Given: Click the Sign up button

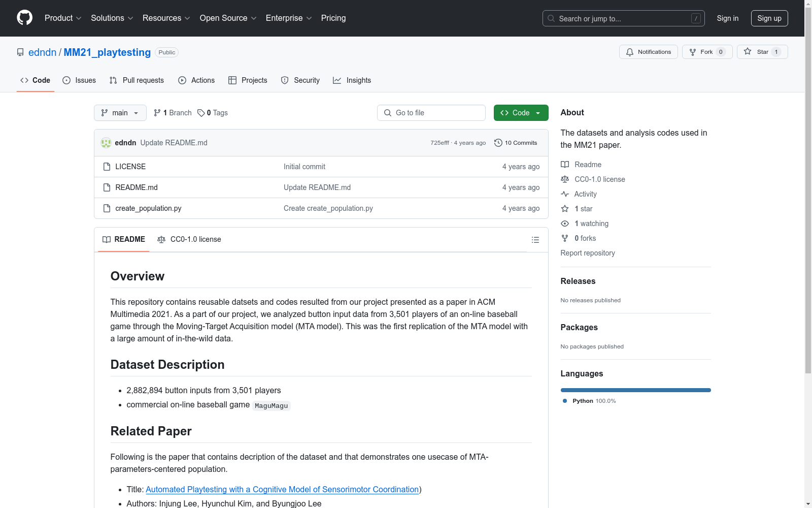Looking at the screenshot, I should (769, 18).
